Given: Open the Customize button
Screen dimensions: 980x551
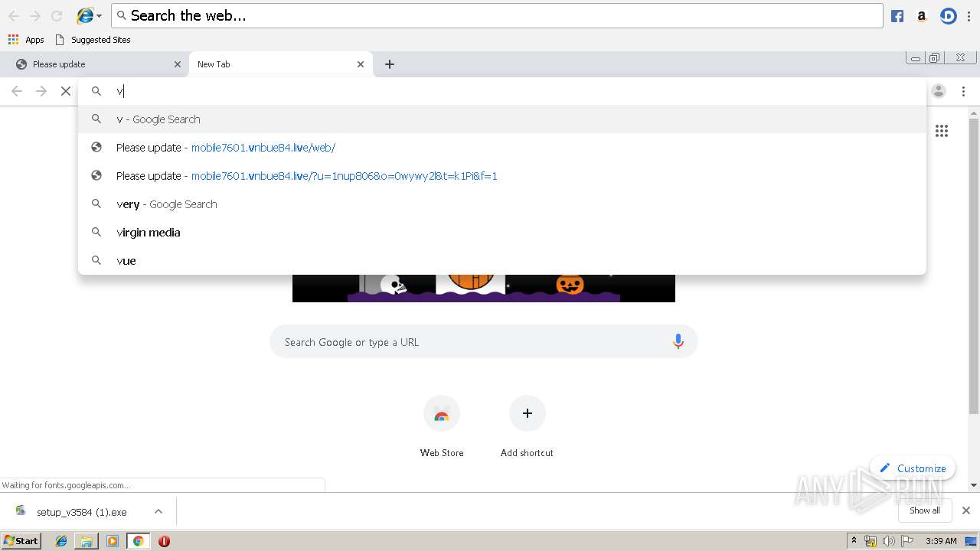Looking at the screenshot, I should tap(912, 468).
